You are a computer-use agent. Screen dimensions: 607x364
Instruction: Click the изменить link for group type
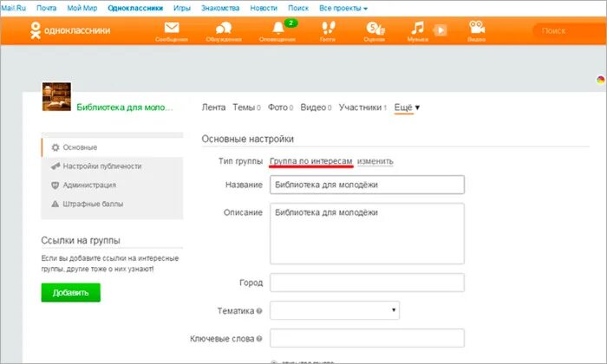[375, 161]
